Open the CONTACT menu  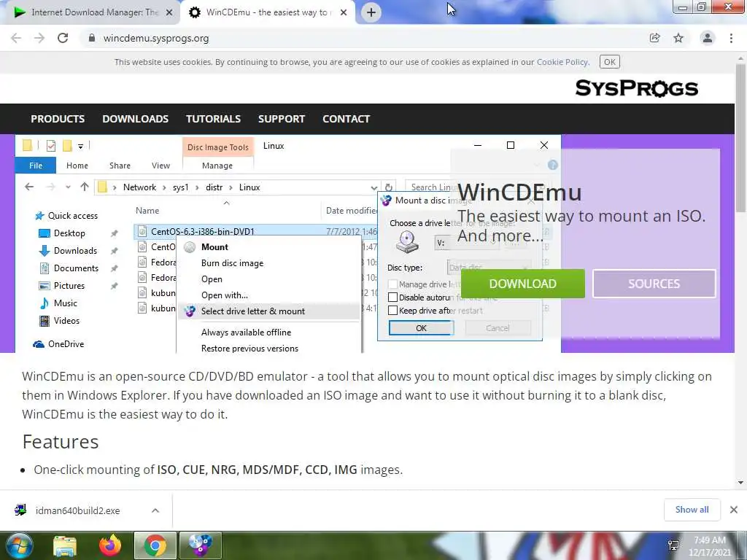(347, 119)
